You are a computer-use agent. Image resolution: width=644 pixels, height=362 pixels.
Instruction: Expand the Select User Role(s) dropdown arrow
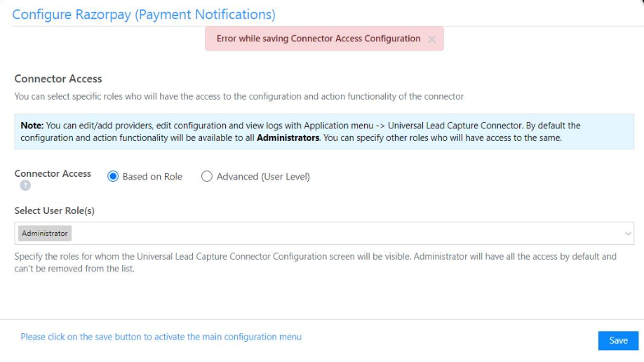[x=627, y=234]
